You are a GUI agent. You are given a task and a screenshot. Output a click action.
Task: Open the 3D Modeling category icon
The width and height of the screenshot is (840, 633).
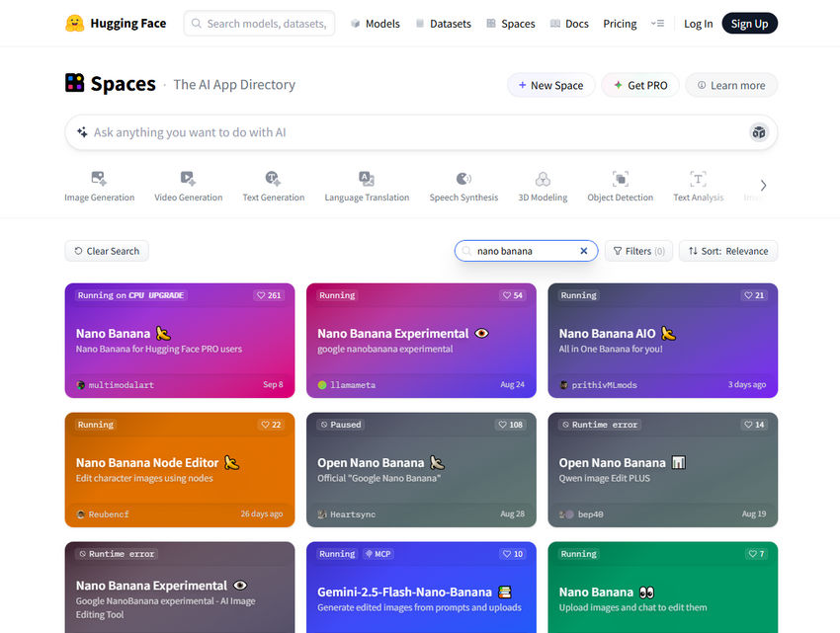[543, 179]
